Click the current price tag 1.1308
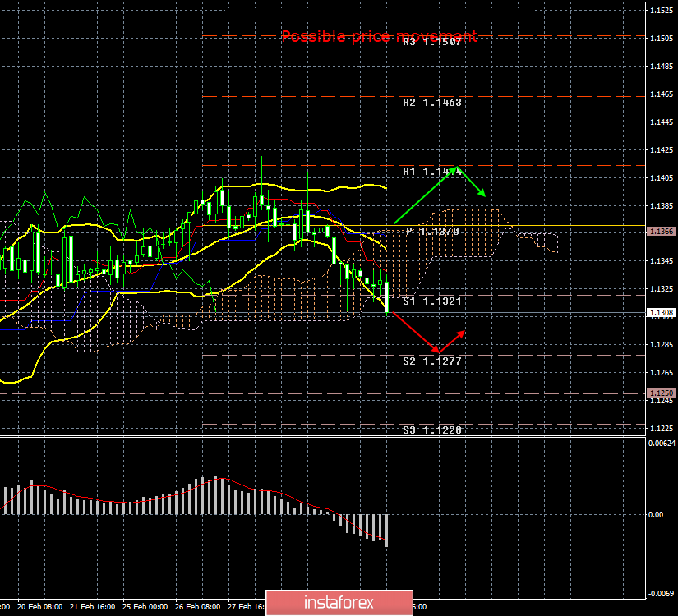This screenshot has height=616, width=678. [x=661, y=313]
